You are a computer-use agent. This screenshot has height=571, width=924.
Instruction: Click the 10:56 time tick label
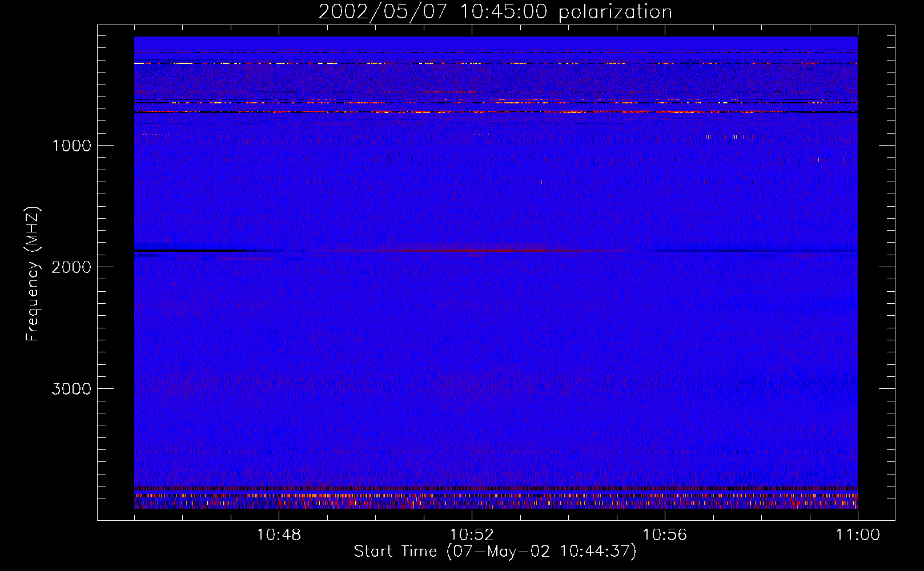[x=665, y=535]
